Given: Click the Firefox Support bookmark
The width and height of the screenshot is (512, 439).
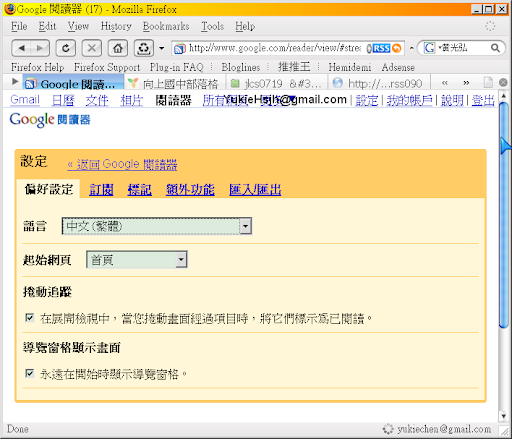Looking at the screenshot, I should tap(107, 67).
